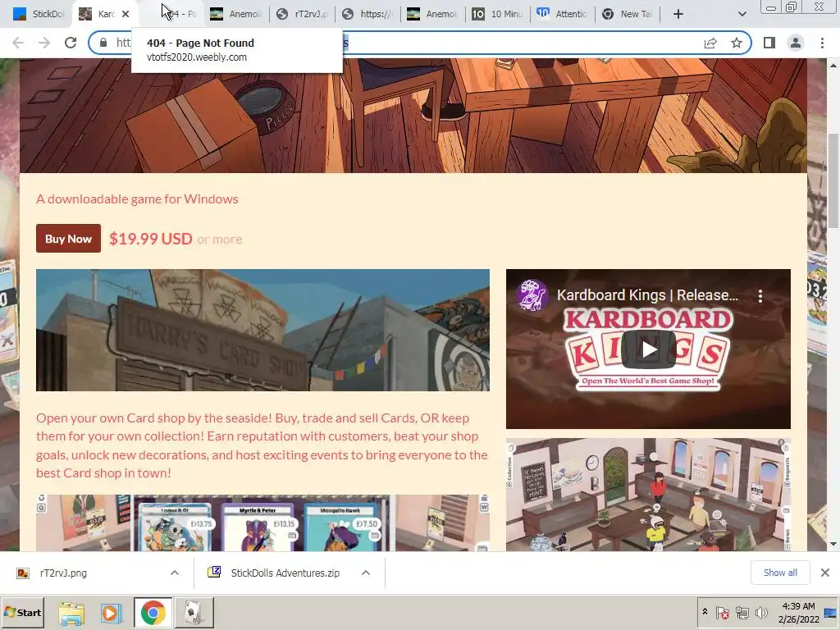This screenshot has height=630, width=840.
Task: Show hidden system tray icons
Action: [705, 612]
